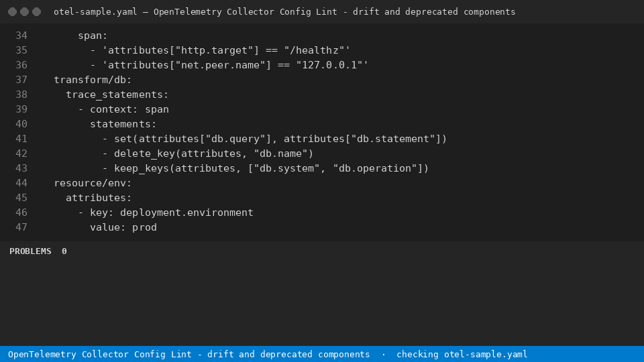644x362 pixels.
Task: Click the 'transform/db:' processor key
Action: click(93, 80)
